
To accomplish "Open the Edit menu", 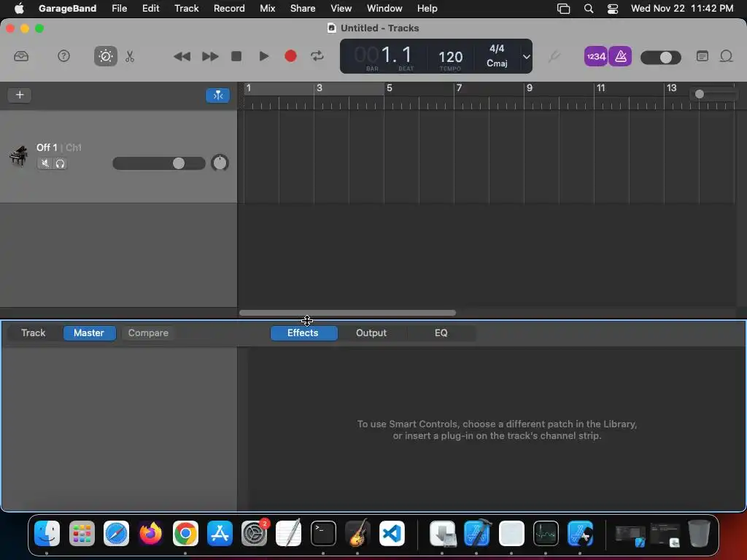I will [x=150, y=8].
